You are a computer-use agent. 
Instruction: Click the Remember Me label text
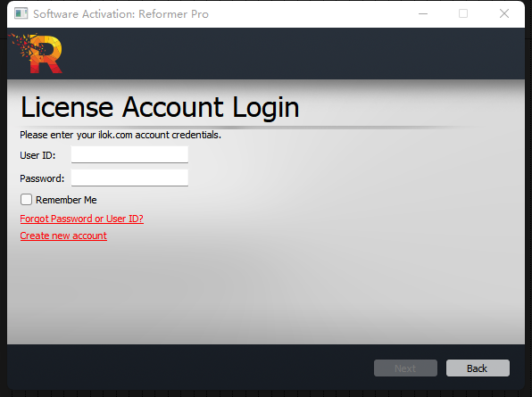[x=66, y=200]
